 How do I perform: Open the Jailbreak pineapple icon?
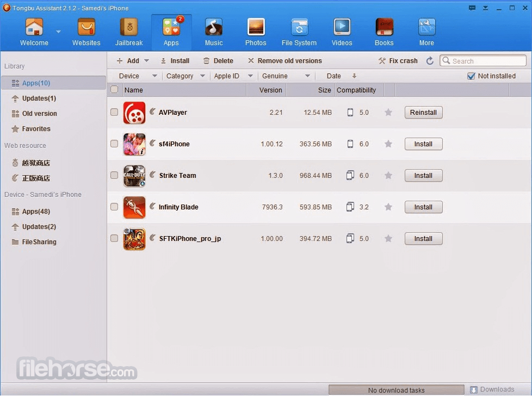129,27
